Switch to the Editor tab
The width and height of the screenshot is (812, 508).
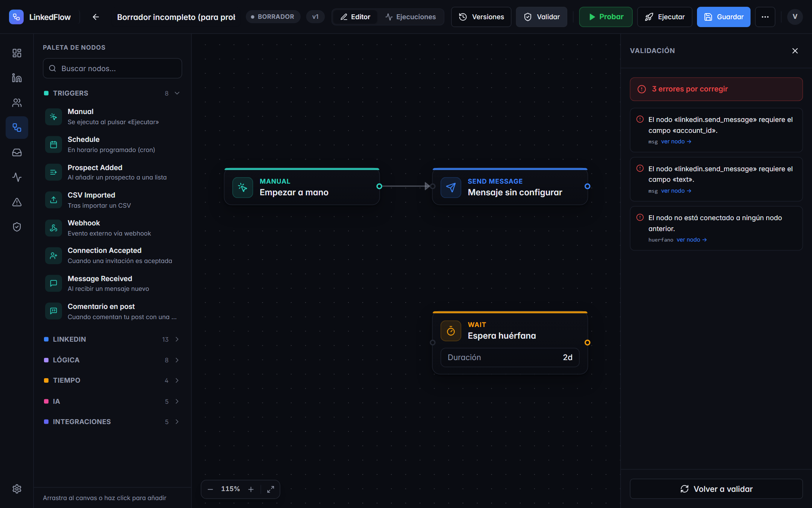(x=355, y=17)
